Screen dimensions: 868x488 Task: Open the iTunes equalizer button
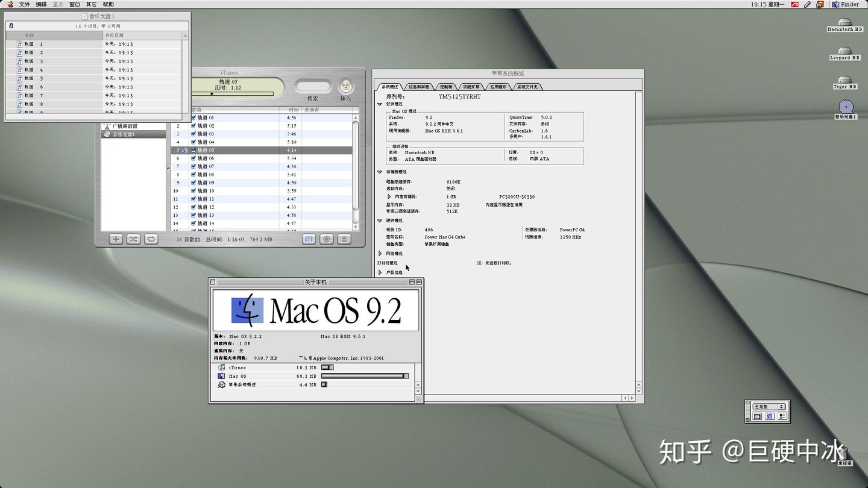coord(309,239)
